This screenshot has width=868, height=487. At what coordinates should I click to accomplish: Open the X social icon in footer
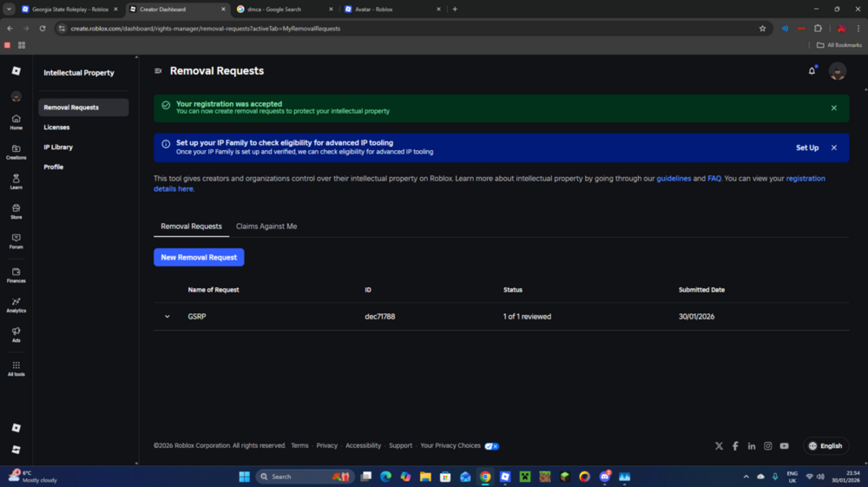click(x=719, y=446)
